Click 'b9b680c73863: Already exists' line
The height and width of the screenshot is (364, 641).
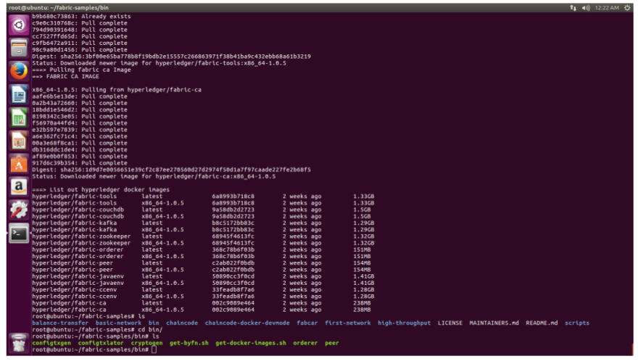82,17
